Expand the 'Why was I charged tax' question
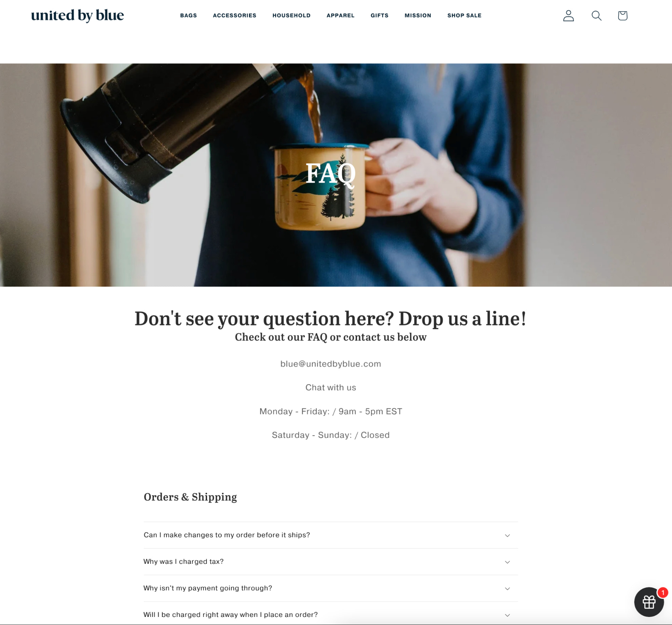This screenshot has height=625, width=672. 331,561
